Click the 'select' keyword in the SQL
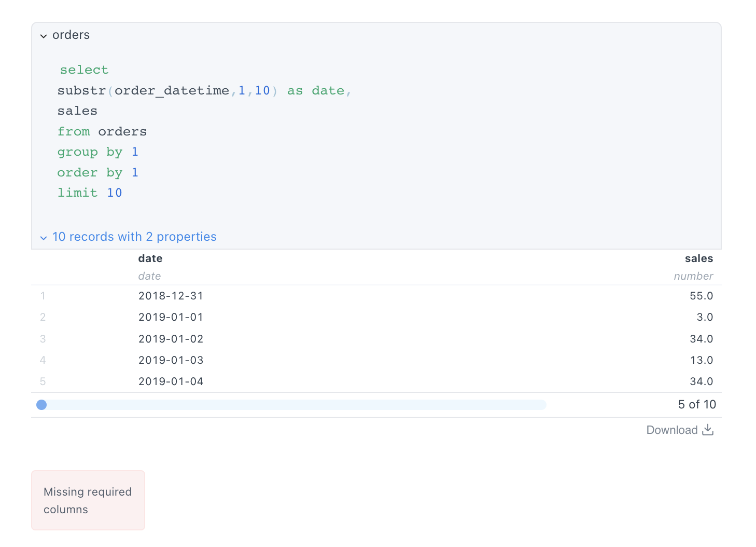 (x=84, y=70)
